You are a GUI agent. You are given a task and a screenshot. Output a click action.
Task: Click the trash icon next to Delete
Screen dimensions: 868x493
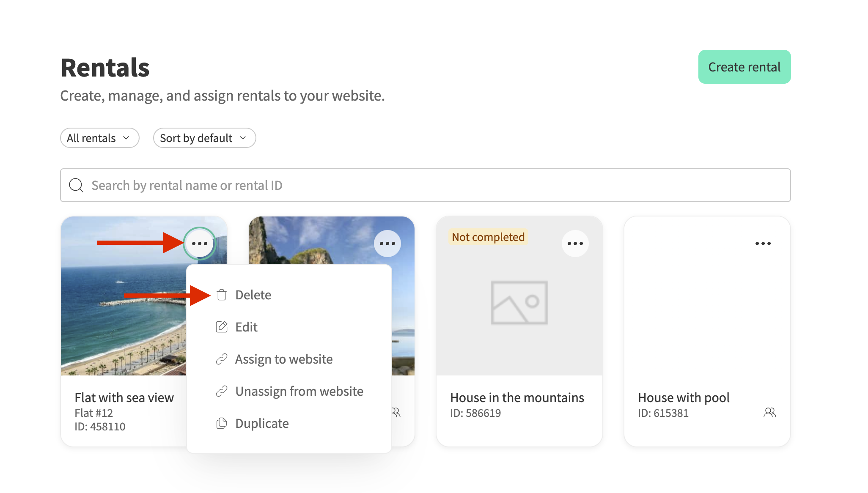[x=222, y=295]
